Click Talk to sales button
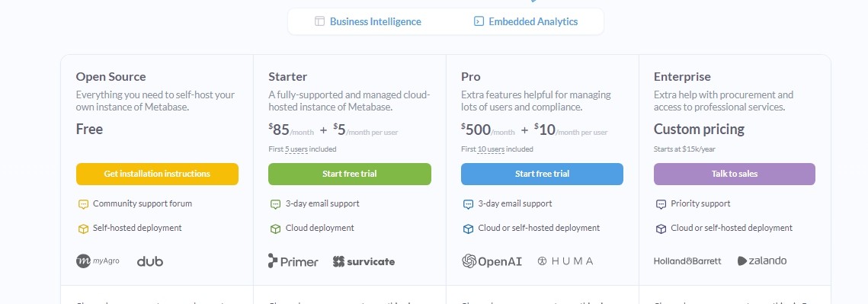This screenshot has height=304, width=868. click(x=734, y=174)
